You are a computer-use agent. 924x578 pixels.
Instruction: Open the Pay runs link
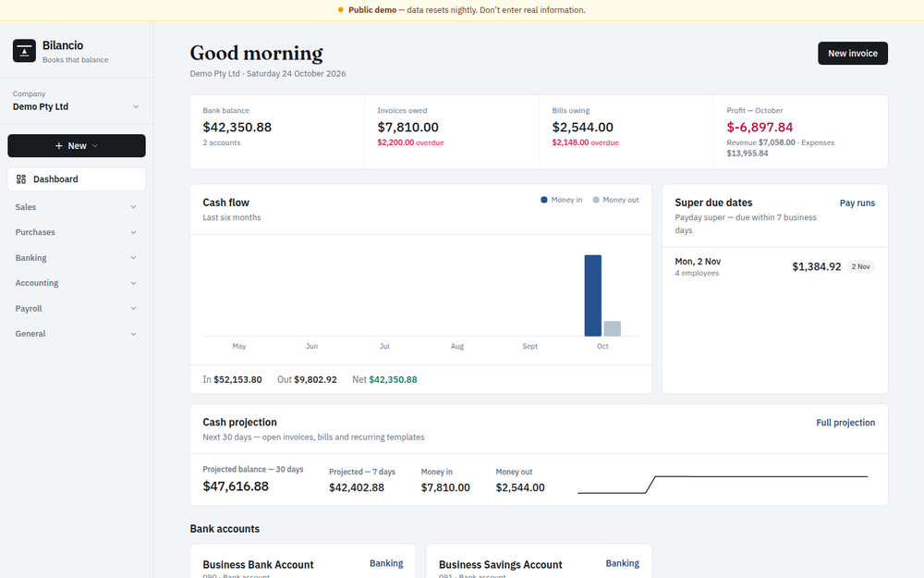857,203
